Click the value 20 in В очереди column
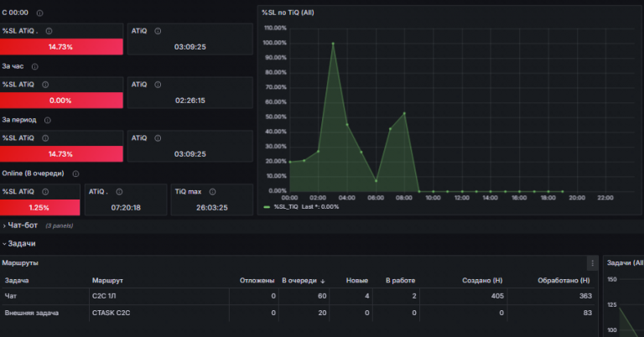 pos(322,313)
